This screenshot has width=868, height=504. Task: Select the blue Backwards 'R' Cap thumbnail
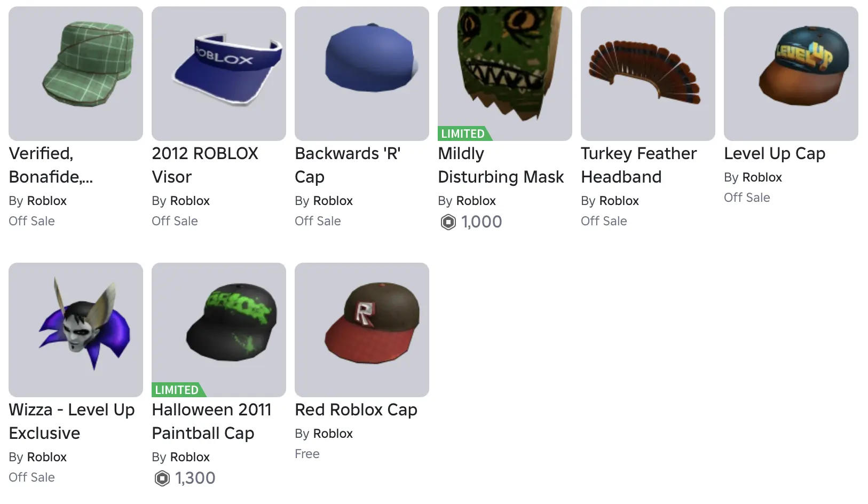pos(362,74)
